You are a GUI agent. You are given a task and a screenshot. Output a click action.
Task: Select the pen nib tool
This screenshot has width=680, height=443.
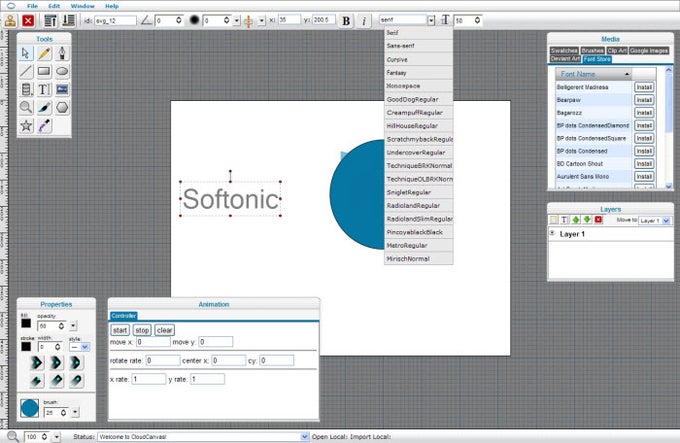click(x=62, y=53)
